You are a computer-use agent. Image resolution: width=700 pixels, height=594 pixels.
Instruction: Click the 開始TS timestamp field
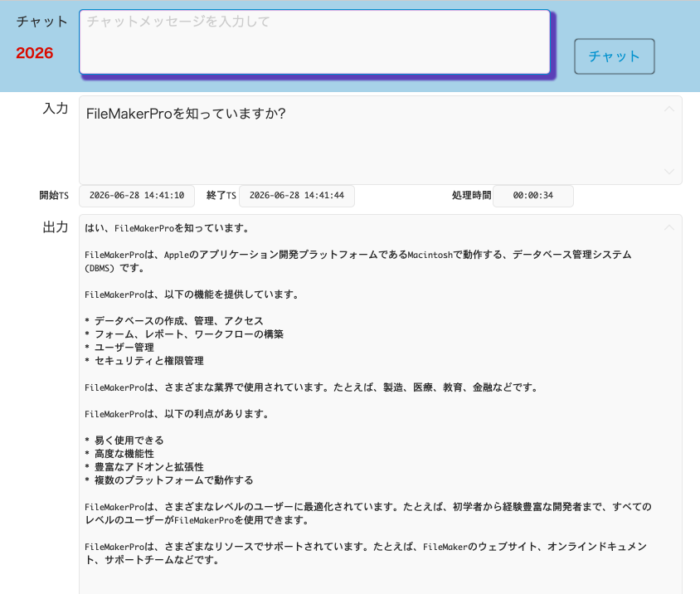(x=137, y=196)
